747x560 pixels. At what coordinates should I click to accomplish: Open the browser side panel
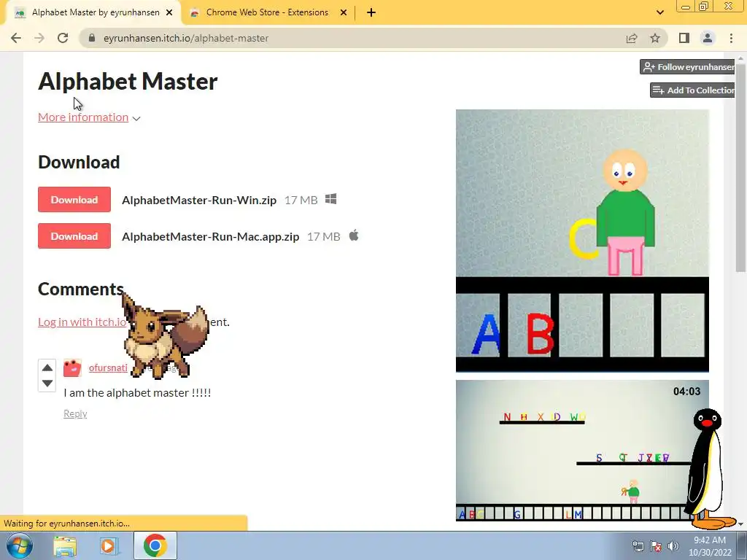(684, 38)
